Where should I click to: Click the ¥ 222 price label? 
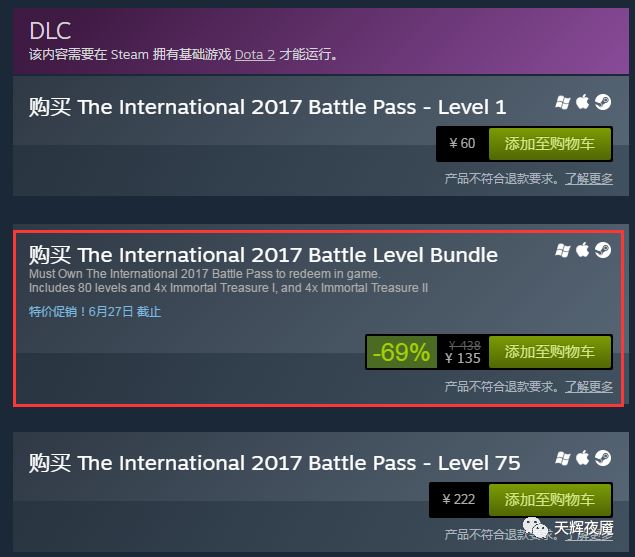click(x=458, y=499)
